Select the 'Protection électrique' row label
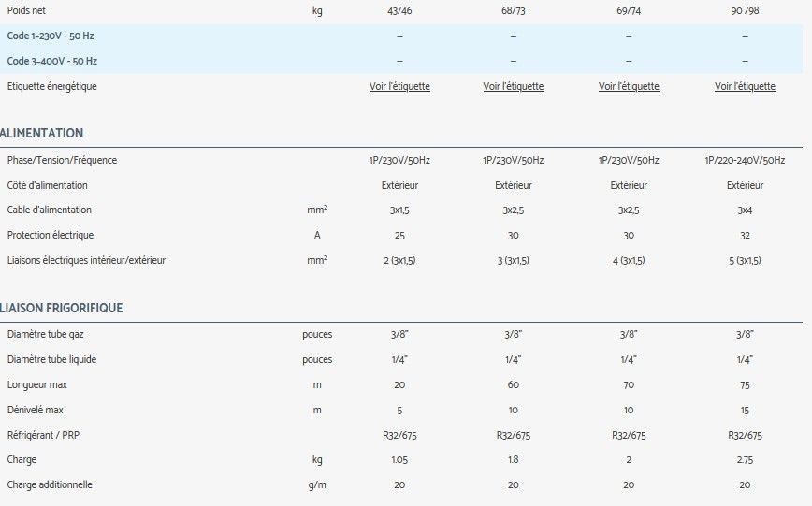Image resolution: width=812 pixels, height=506 pixels. coord(51,235)
